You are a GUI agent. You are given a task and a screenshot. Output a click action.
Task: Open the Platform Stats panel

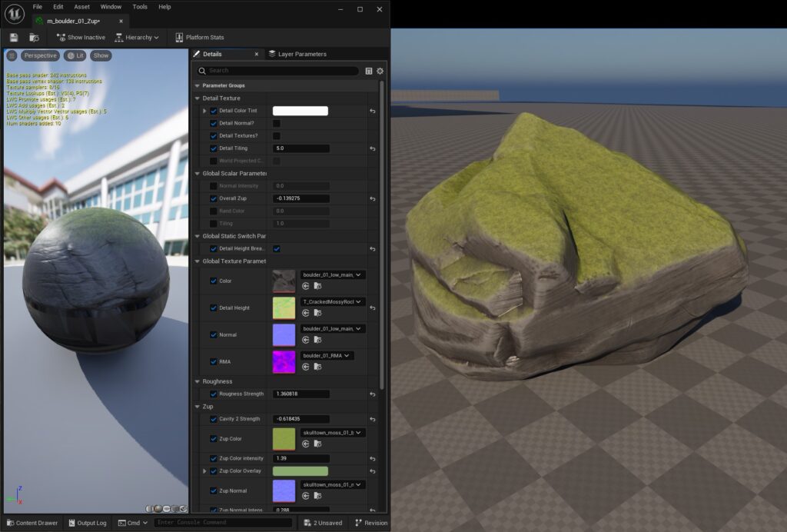point(202,37)
